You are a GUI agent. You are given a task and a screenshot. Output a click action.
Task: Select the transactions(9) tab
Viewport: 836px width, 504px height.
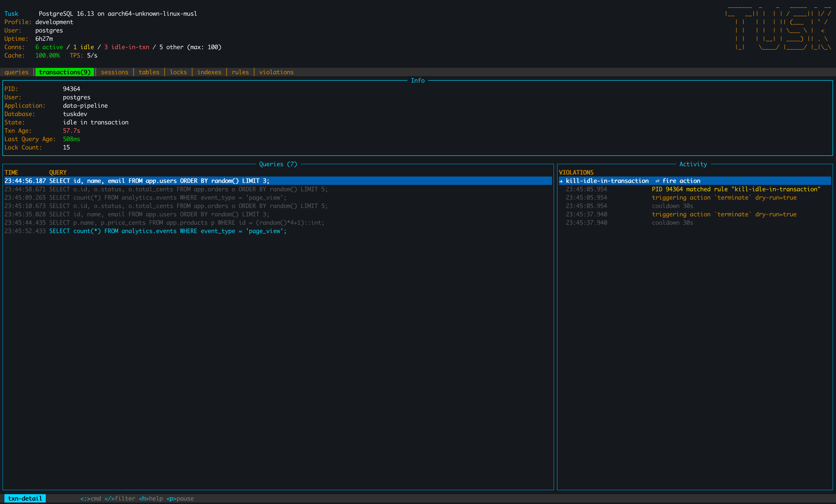point(65,72)
